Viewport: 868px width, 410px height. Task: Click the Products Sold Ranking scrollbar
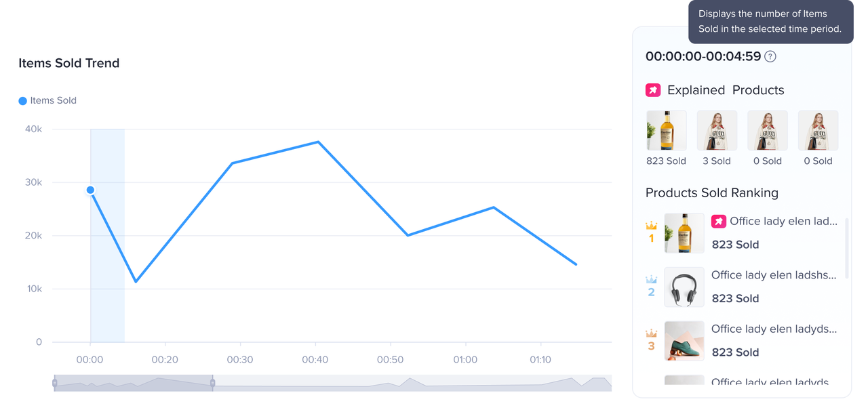pyautogui.click(x=846, y=244)
